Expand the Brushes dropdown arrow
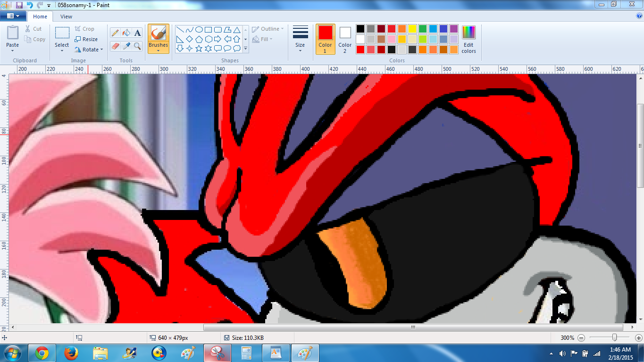Image resolution: width=644 pixels, height=362 pixels. point(159,51)
